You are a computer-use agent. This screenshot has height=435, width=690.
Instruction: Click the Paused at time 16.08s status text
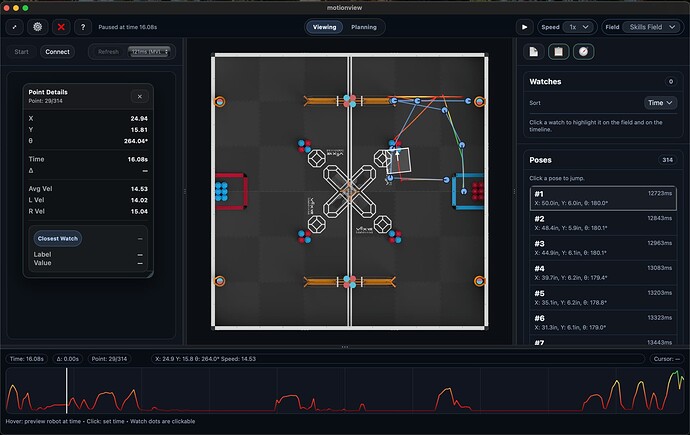coord(128,27)
